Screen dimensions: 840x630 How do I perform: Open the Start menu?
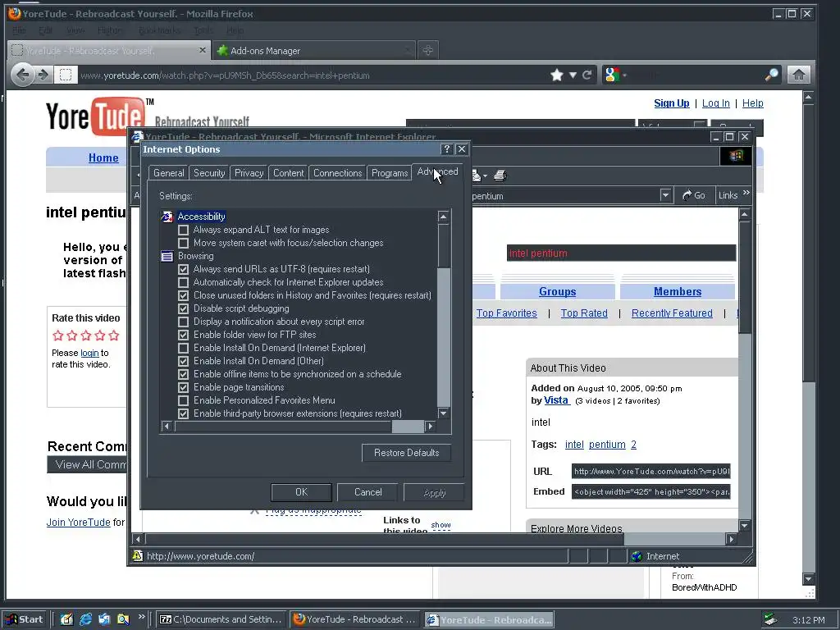click(25, 619)
